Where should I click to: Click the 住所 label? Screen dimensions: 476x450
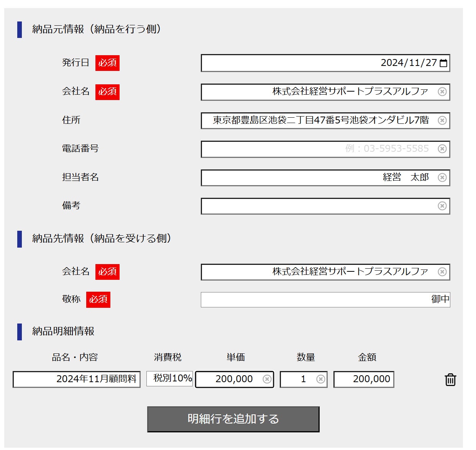pyautogui.click(x=71, y=120)
